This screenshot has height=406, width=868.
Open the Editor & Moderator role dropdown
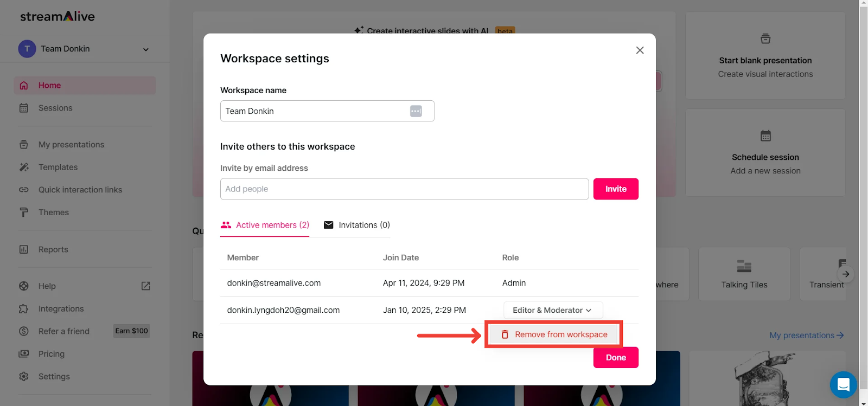click(x=553, y=310)
